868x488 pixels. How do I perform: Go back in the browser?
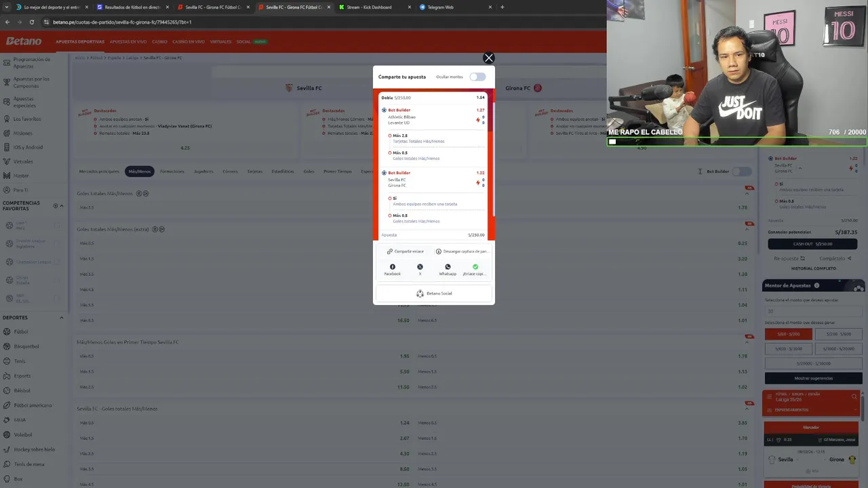pos(7,22)
